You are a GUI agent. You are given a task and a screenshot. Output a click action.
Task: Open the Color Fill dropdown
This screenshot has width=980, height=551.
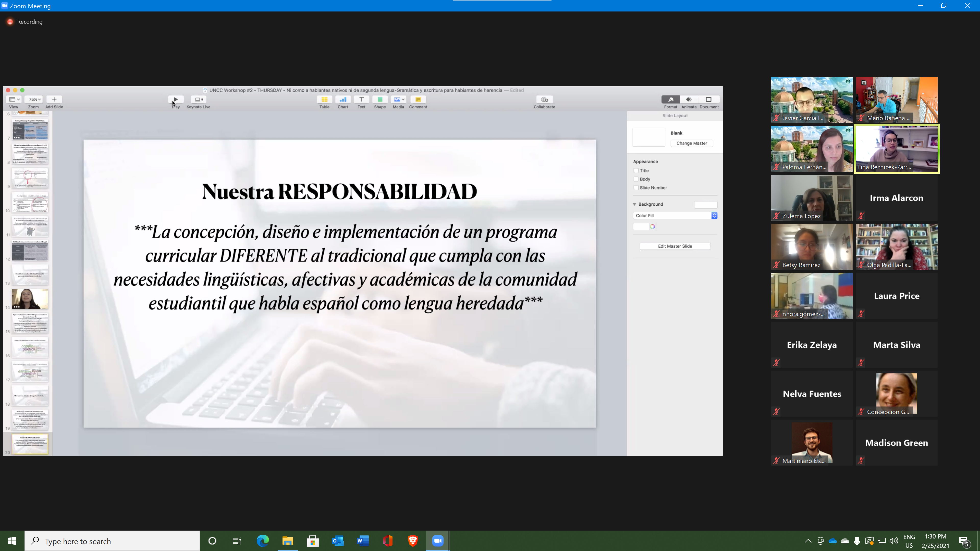point(675,216)
